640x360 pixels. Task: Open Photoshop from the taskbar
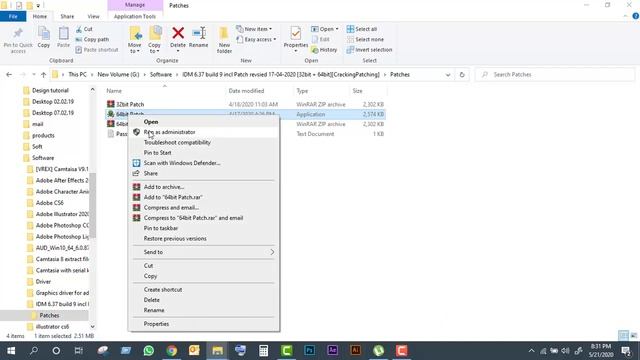(x=309, y=351)
